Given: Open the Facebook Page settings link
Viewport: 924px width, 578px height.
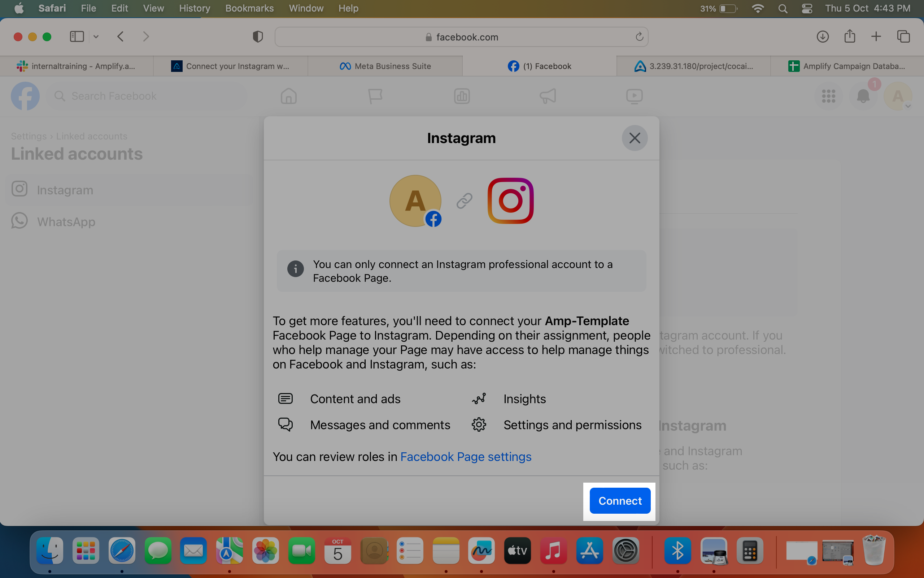Looking at the screenshot, I should coord(466,456).
